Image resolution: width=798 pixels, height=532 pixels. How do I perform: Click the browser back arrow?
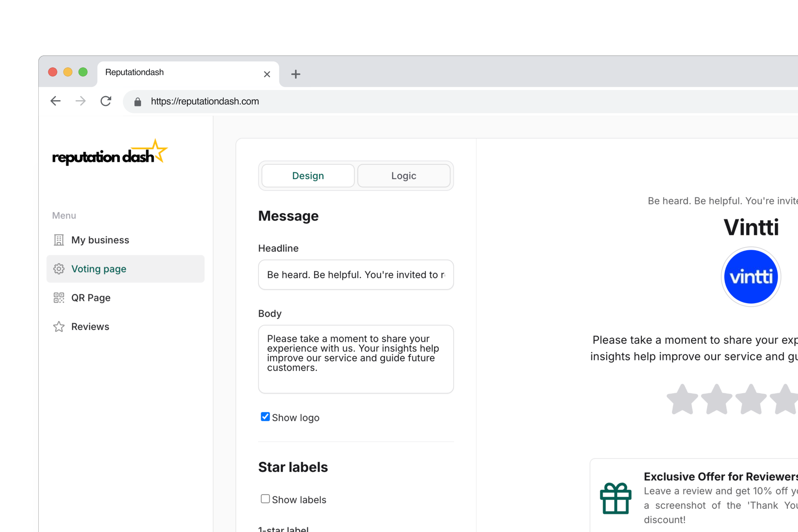tap(55, 101)
